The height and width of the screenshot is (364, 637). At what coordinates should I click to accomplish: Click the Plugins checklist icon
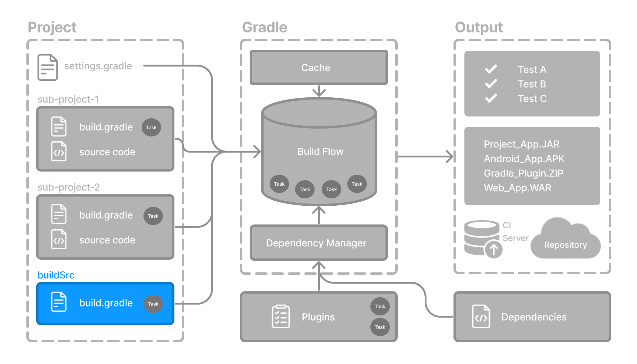(280, 317)
